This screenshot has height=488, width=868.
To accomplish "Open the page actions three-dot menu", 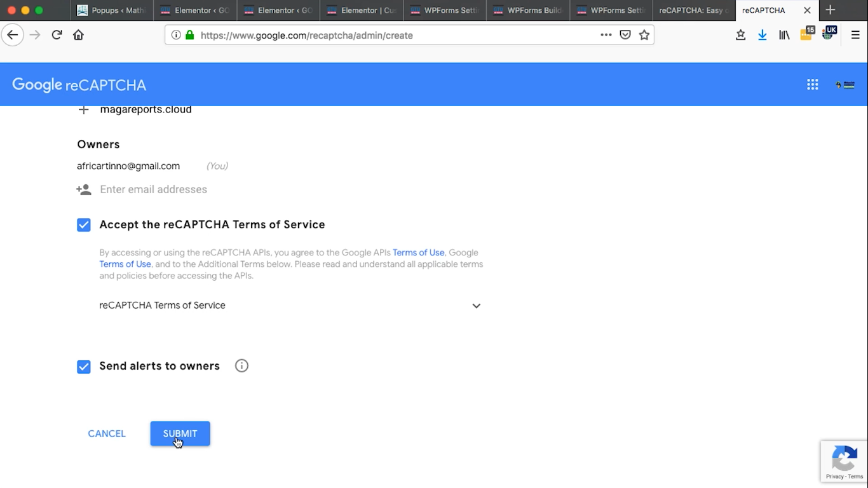I will tap(606, 35).
